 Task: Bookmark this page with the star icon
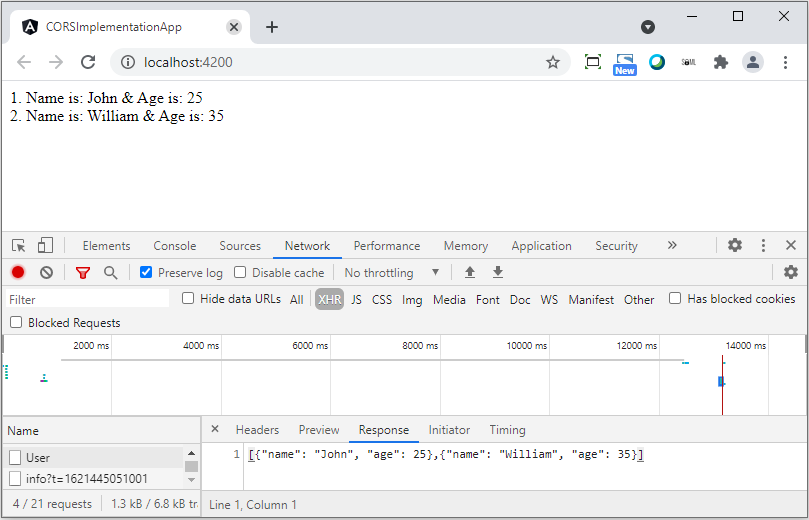553,62
